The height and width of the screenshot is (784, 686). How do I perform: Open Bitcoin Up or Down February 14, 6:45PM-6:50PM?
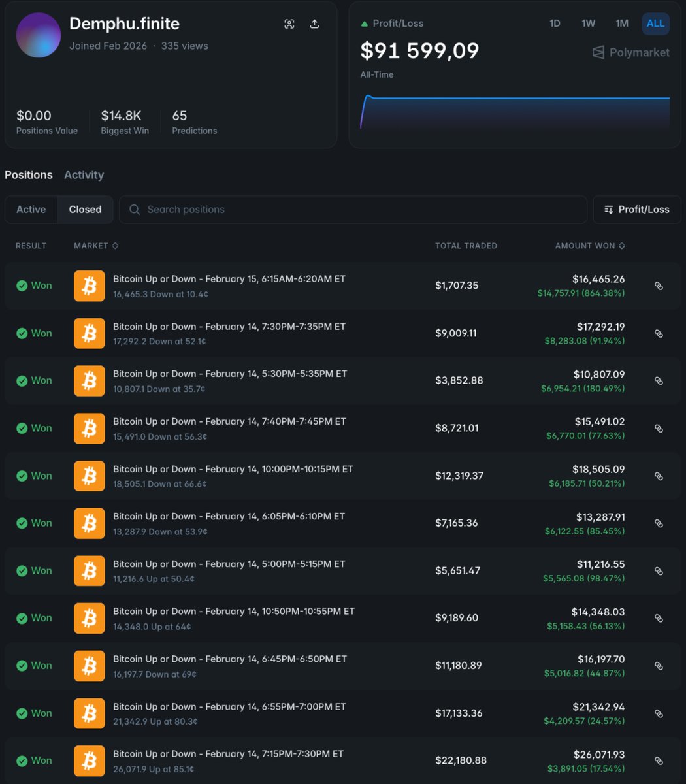tap(230, 659)
